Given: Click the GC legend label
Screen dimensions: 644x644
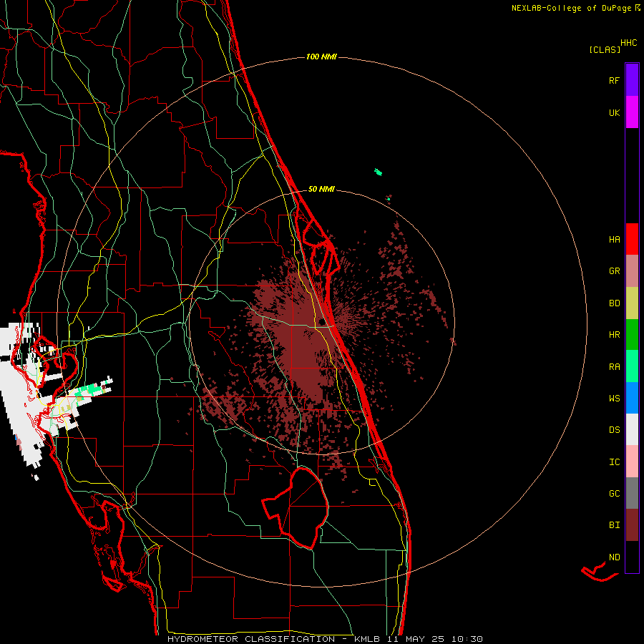Looking at the screenshot, I should click(614, 494).
